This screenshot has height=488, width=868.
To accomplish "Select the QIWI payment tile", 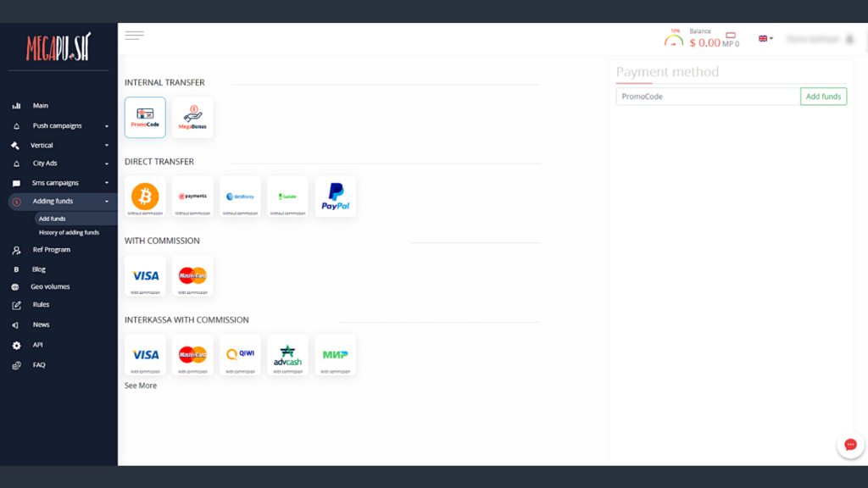I will pyautogui.click(x=240, y=355).
